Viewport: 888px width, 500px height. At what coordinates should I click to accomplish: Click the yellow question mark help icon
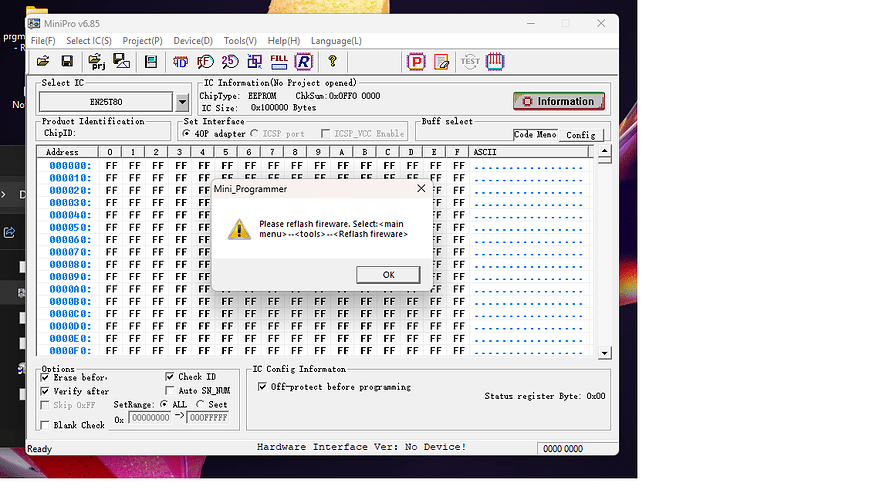point(332,61)
